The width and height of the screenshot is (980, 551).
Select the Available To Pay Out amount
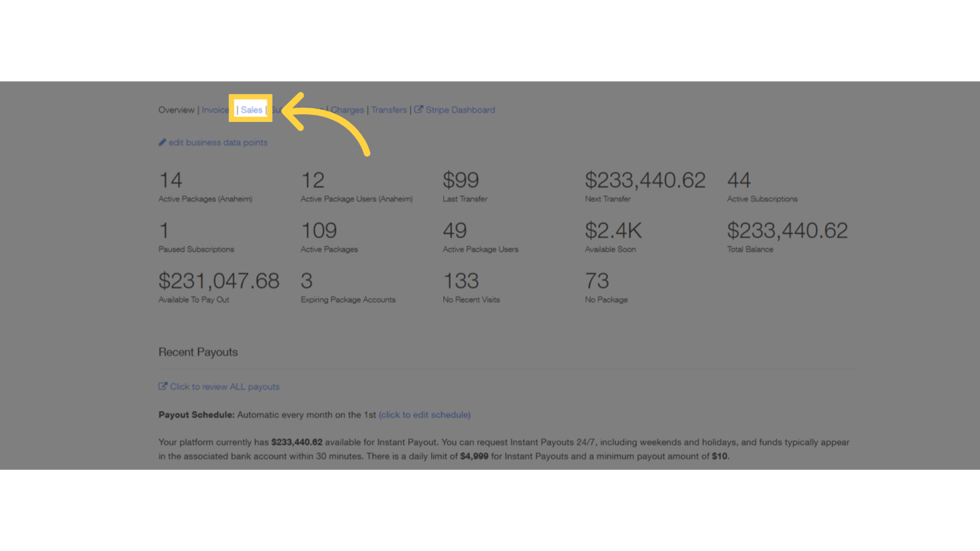(x=219, y=281)
